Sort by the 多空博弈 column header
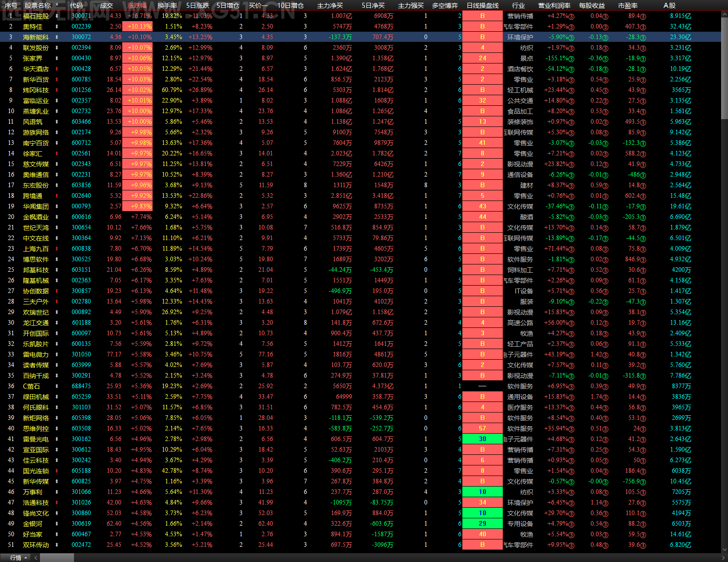This screenshot has width=728, height=562. tap(445, 6)
